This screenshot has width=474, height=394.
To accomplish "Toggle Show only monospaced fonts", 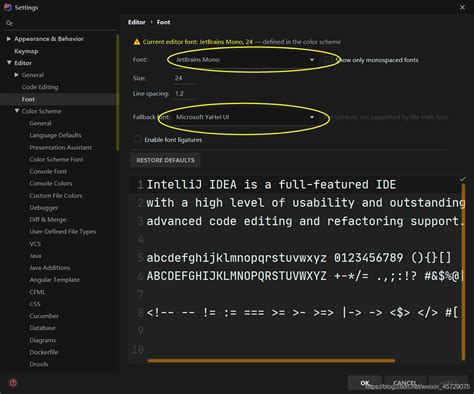I will pyautogui.click(x=329, y=60).
